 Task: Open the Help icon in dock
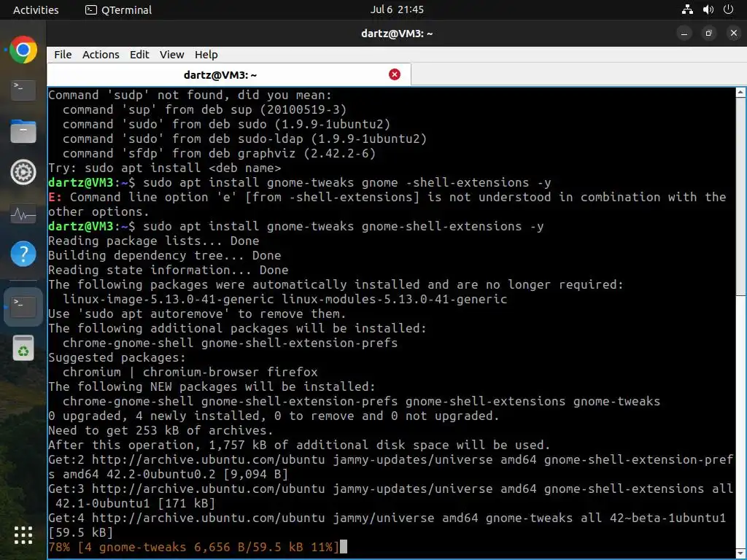coord(23,254)
